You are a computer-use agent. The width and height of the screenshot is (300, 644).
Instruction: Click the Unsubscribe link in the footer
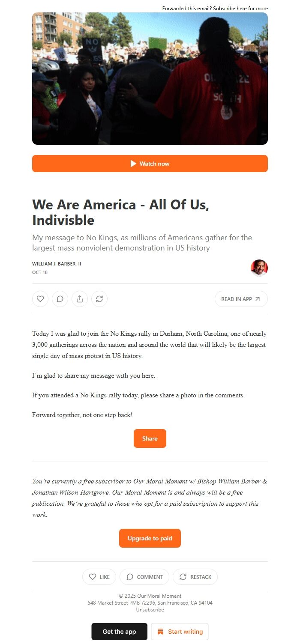tap(150, 610)
